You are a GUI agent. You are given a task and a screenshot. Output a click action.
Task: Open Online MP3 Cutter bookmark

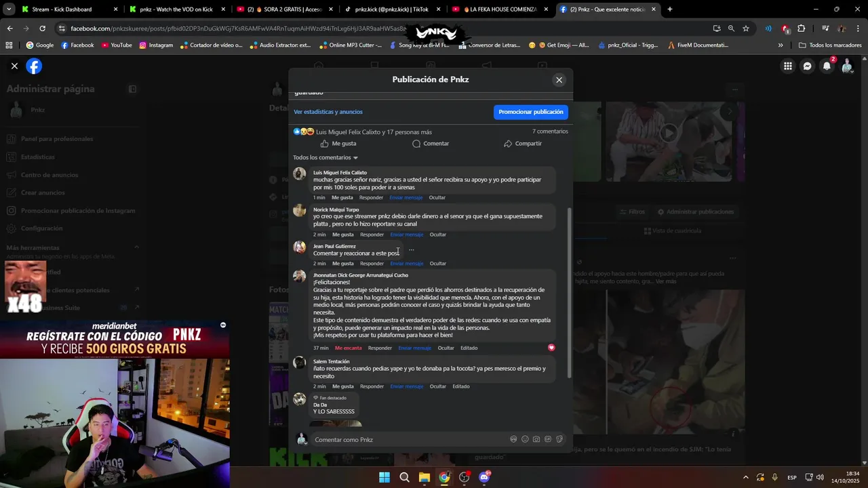[x=351, y=45]
